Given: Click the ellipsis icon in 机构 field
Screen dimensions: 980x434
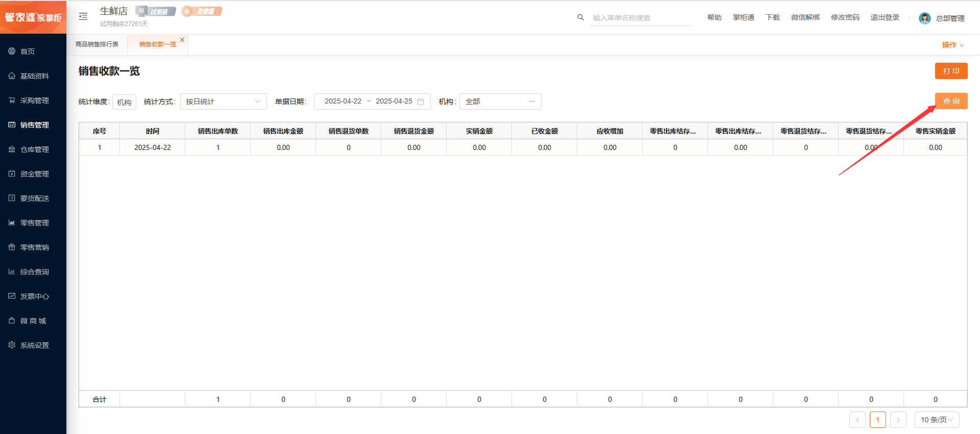Looking at the screenshot, I should pos(532,101).
